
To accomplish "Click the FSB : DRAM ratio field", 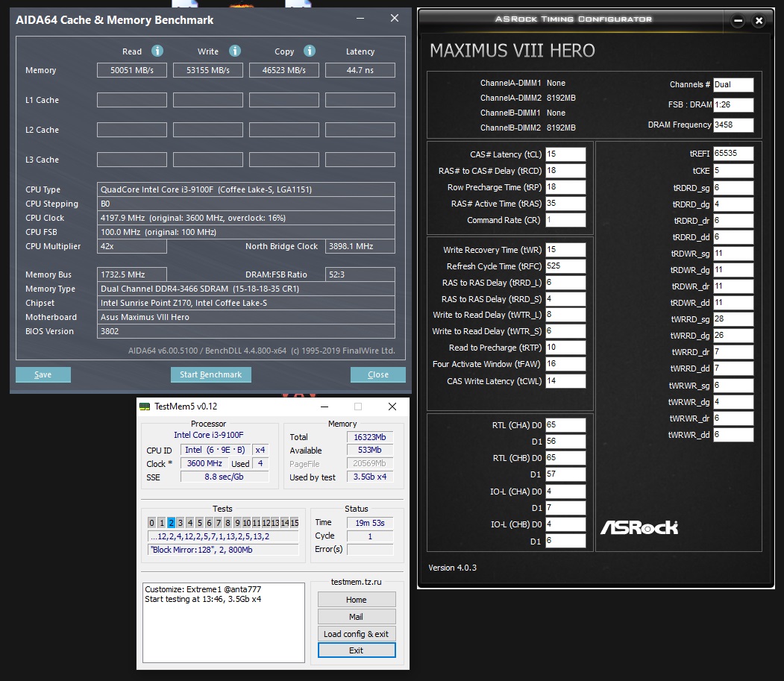I will [733, 104].
